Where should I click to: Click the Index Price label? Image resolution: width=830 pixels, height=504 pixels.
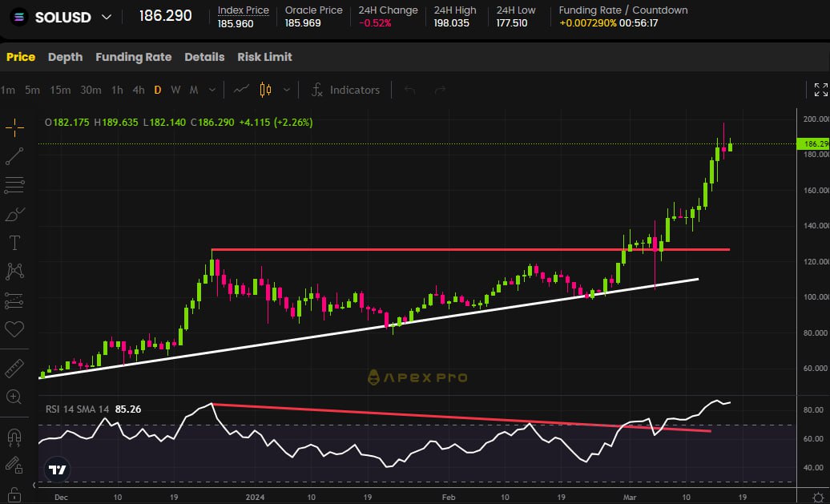pos(244,10)
